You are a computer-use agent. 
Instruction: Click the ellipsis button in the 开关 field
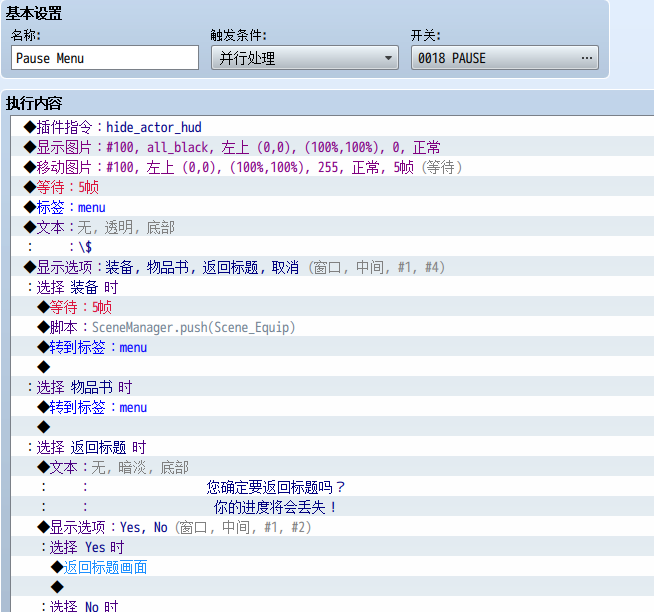[586, 58]
